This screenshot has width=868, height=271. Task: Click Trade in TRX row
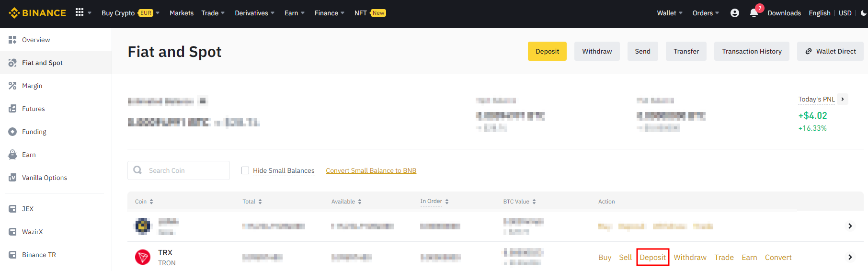click(x=724, y=258)
